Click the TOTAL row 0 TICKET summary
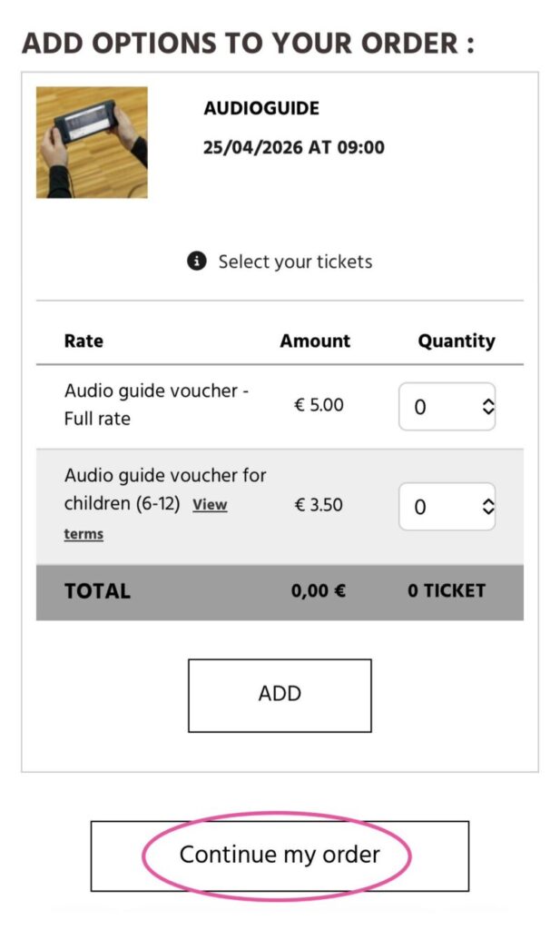 point(447,590)
